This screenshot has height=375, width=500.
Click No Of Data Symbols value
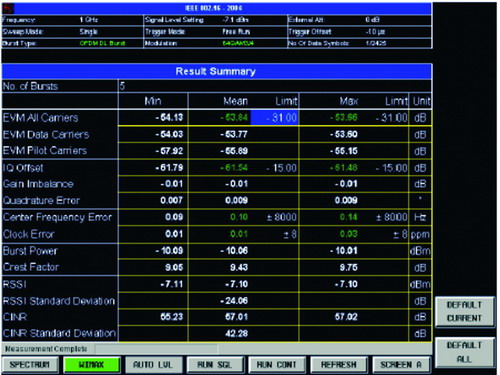(376, 43)
